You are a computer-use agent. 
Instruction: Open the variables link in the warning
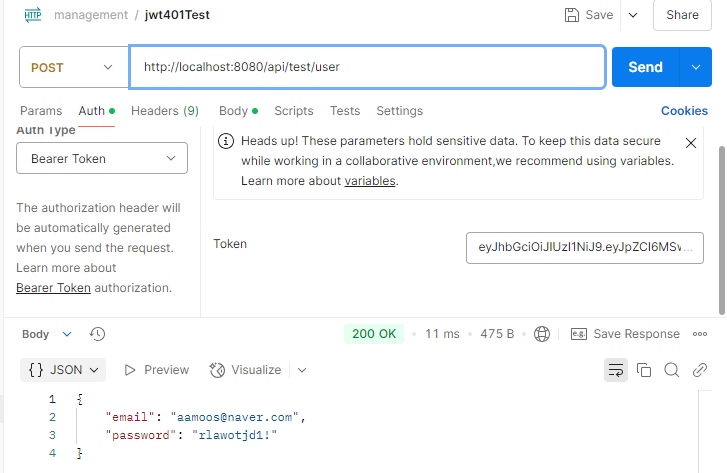click(x=370, y=181)
